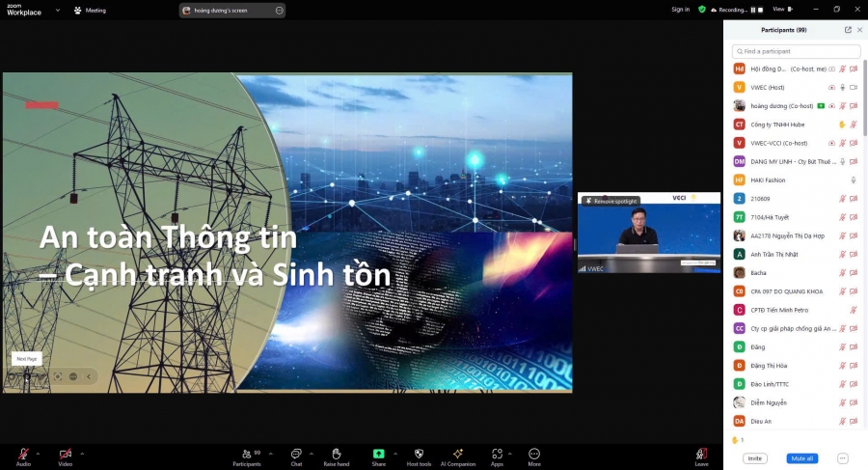
Task: Expand the Audio options caret
Action: pos(38,452)
